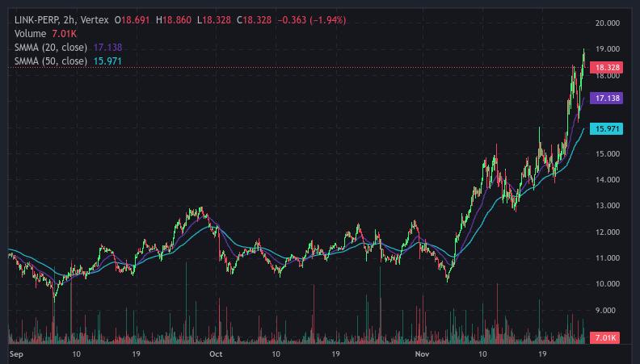Select the SMMA (20, close) indicator legend
The image size is (640, 364).
click(x=51, y=48)
